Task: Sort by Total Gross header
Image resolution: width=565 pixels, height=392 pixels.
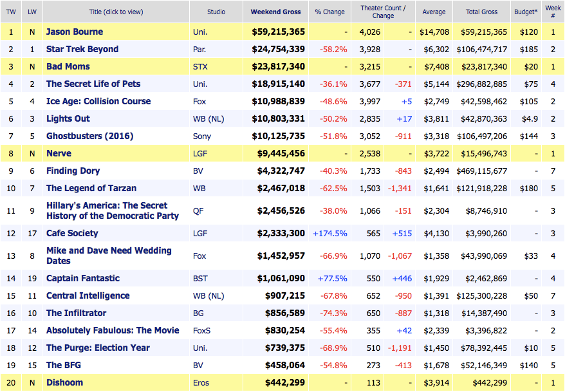Action: point(481,12)
